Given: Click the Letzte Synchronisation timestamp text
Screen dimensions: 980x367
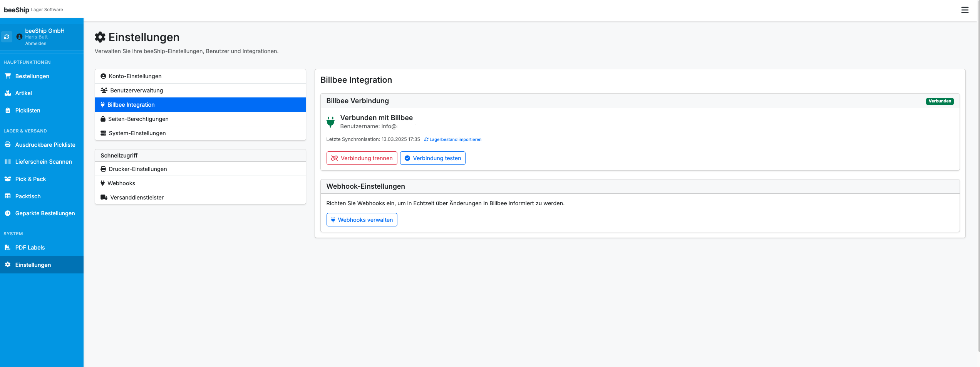Looking at the screenshot, I should [373, 139].
